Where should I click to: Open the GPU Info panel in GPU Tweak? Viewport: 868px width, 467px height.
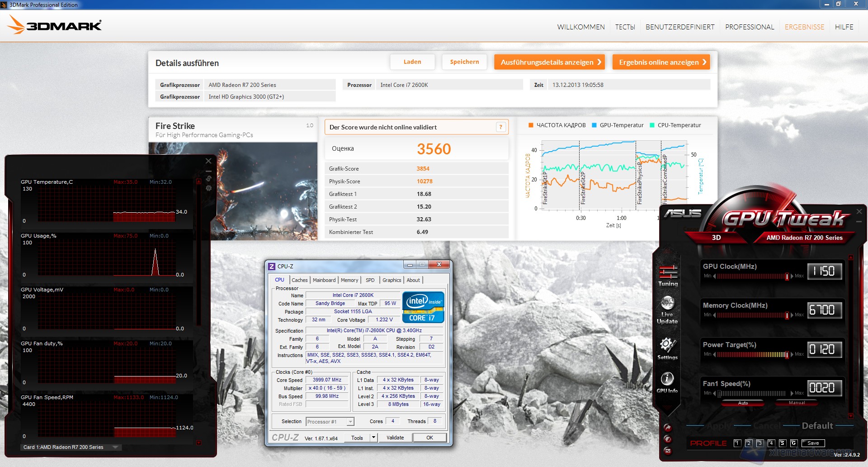click(x=667, y=380)
